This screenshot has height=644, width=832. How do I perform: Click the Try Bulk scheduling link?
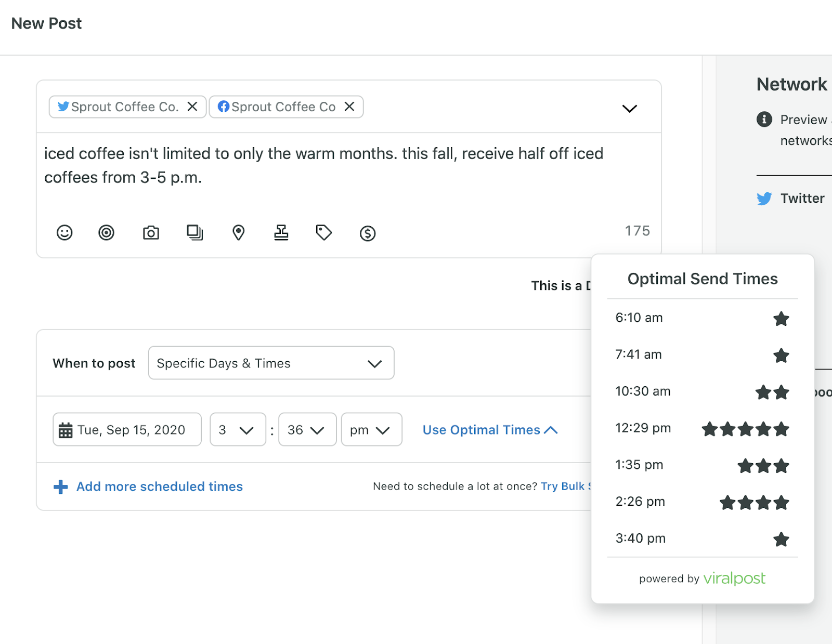(x=567, y=487)
